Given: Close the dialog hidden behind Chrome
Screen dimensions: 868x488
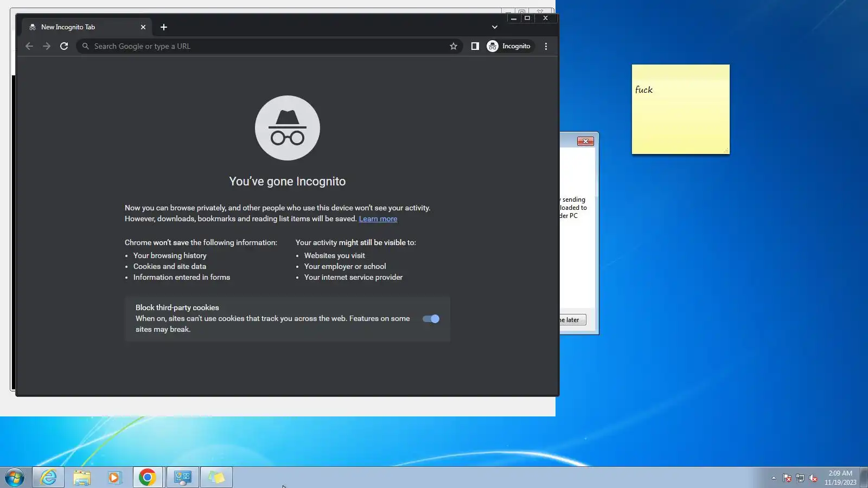Looking at the screenshot, I should [585, 141].
